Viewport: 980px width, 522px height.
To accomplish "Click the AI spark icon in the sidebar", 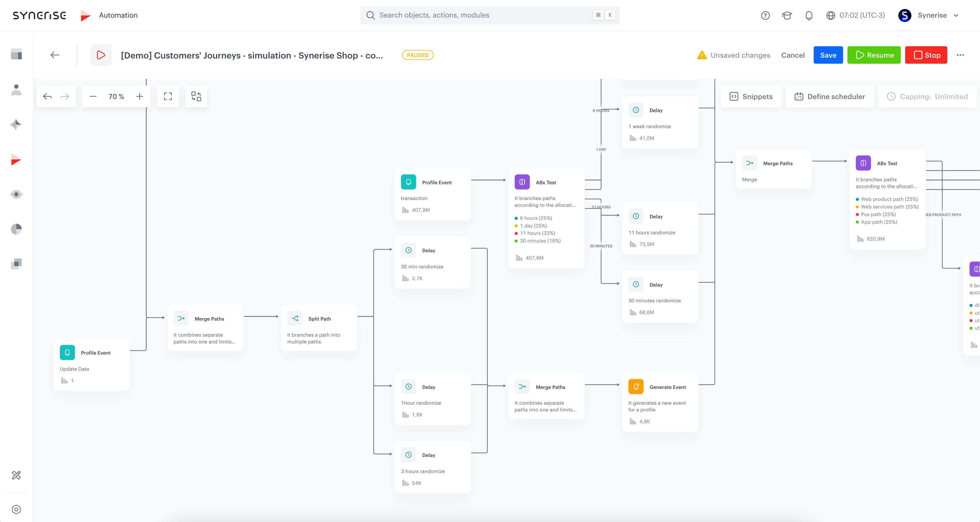I will pyautogui.click(x=16, y=125).
